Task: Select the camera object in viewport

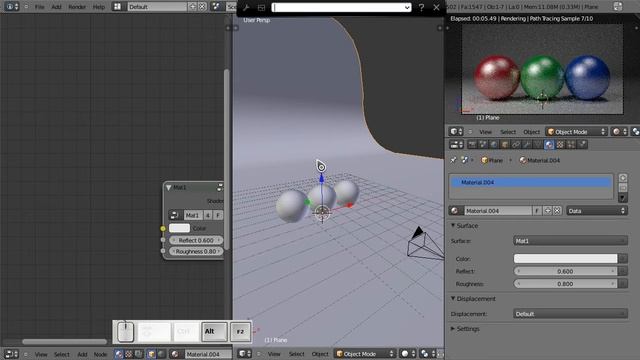Action: [x=424, y=244]
